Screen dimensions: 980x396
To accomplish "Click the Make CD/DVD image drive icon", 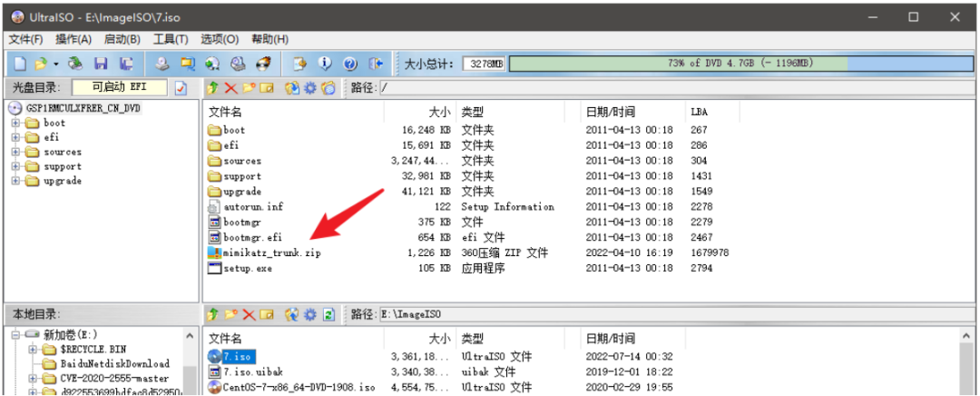I will (162, 64).
